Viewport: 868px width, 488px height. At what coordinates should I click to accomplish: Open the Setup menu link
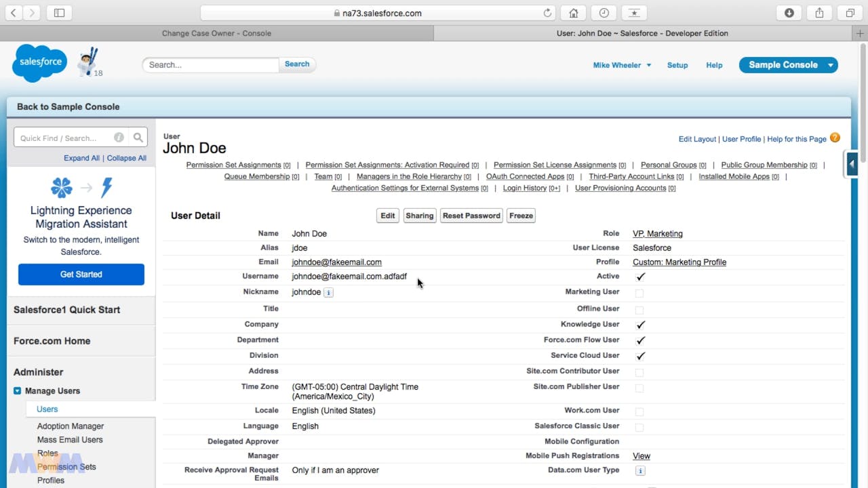click(x=677, y=65)
